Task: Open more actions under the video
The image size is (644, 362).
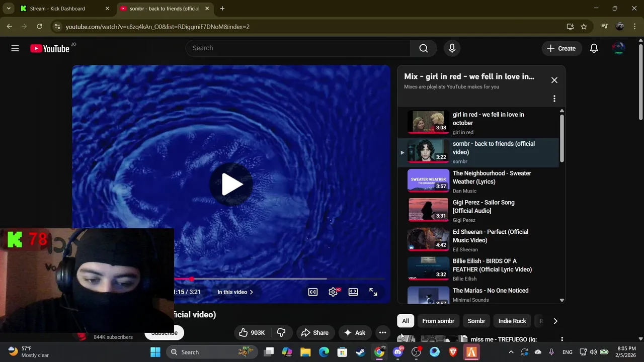Action: 382,333
